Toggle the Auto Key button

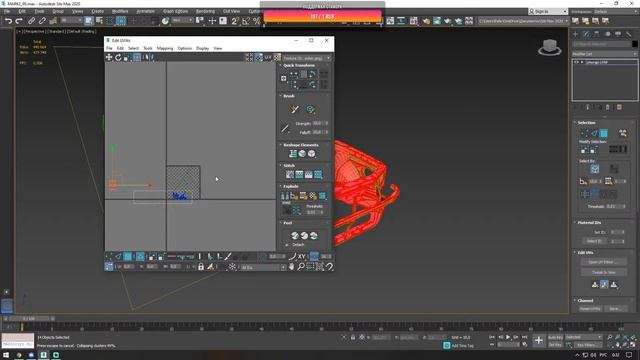[556, 338]
